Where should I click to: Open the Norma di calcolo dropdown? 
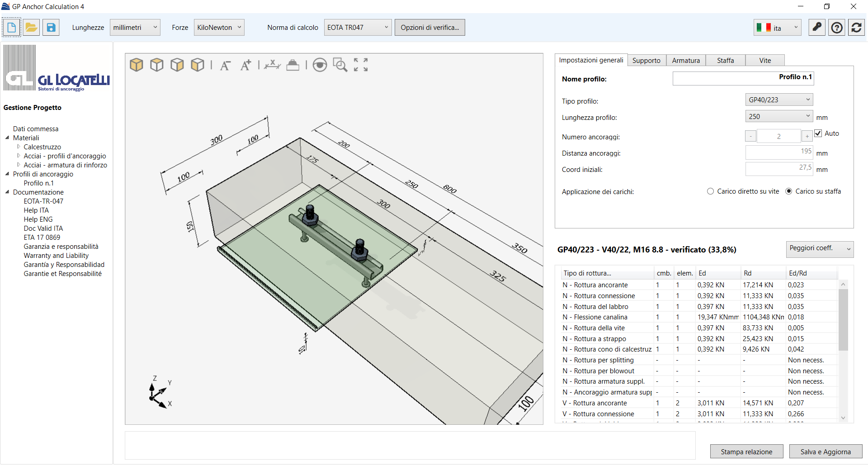tap(358, 28)
